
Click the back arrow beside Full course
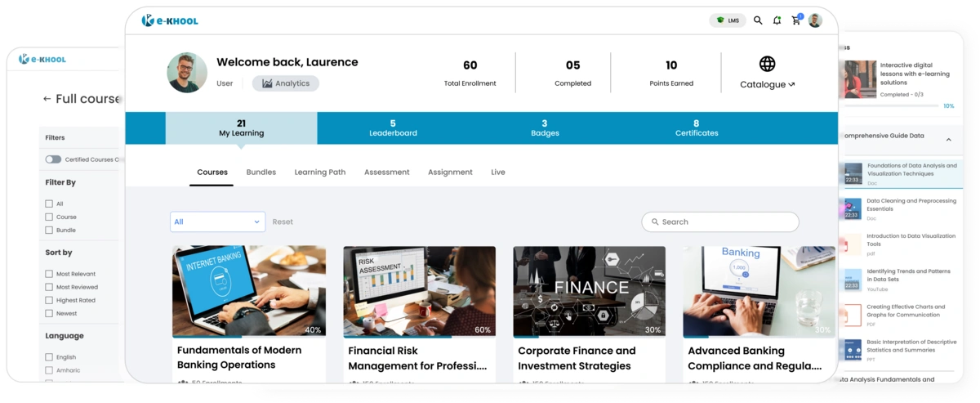point(47,99)
